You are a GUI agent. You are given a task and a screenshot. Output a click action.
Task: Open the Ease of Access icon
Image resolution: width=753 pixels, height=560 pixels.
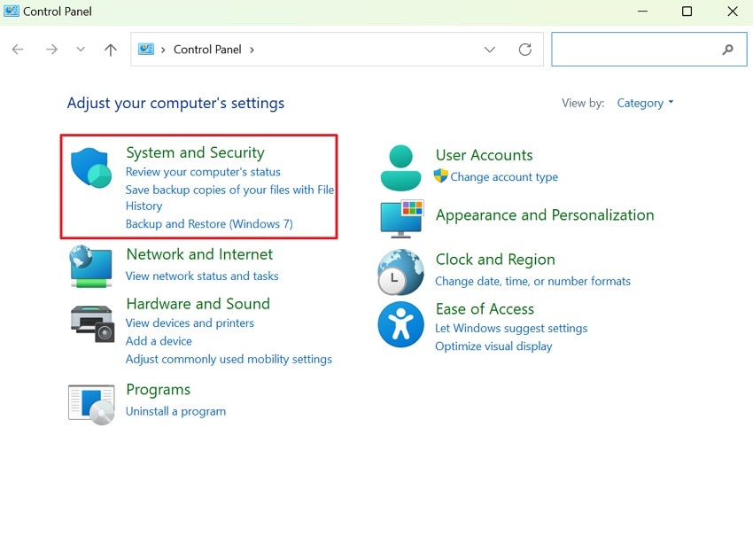pyautogui.click(x=400, y=324)
